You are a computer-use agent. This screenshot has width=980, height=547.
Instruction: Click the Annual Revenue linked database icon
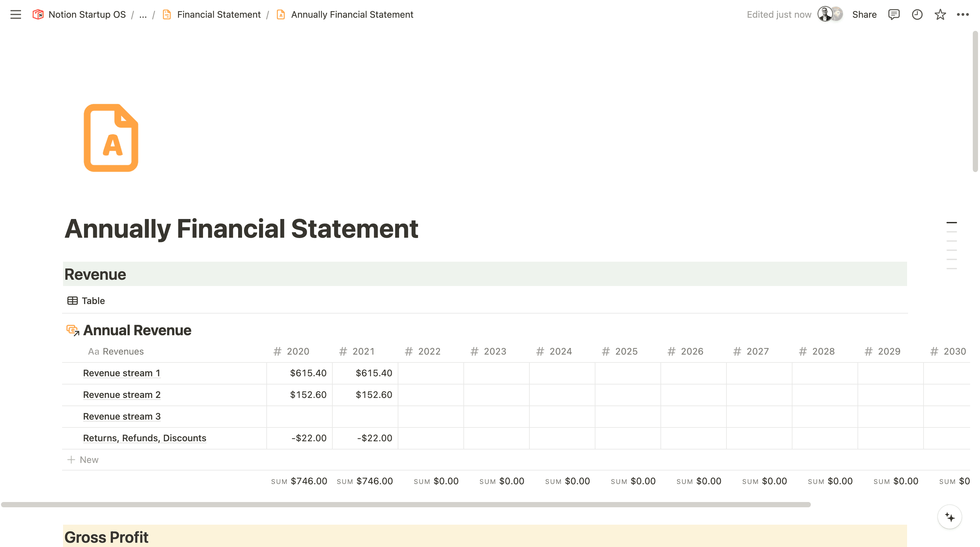(73, 330)
